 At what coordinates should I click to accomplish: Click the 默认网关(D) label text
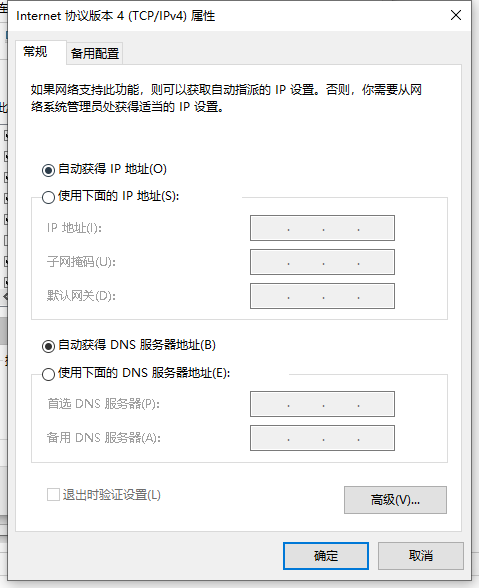pyautogui.click(x=81, y=296)
